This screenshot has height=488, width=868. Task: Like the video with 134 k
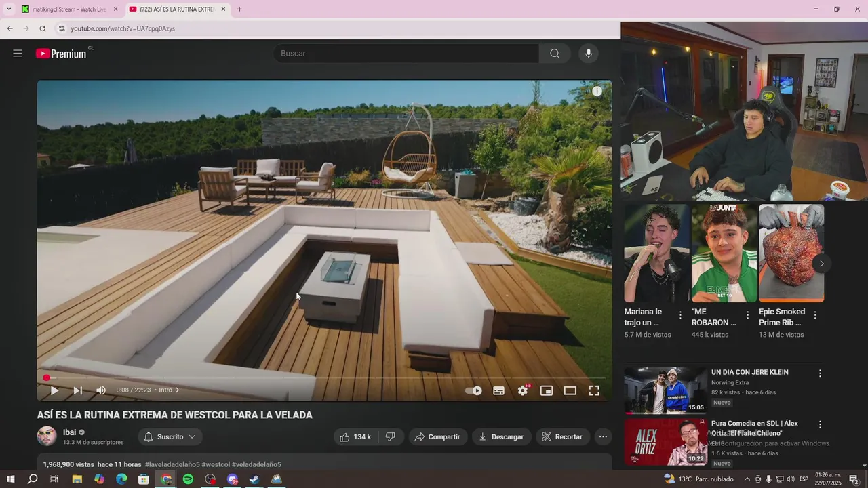tap(356, 437)
